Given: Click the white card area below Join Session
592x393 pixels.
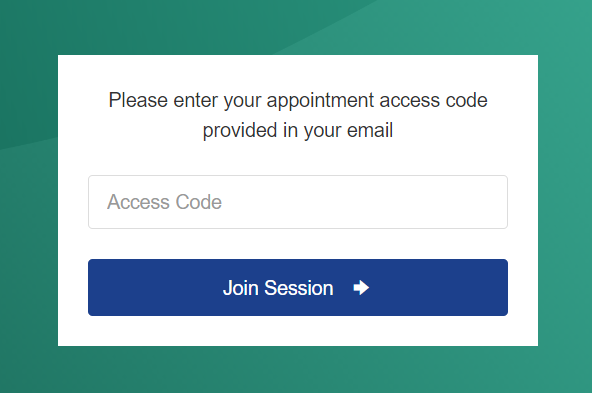Looking at the screenshot, I should (298, 331).
